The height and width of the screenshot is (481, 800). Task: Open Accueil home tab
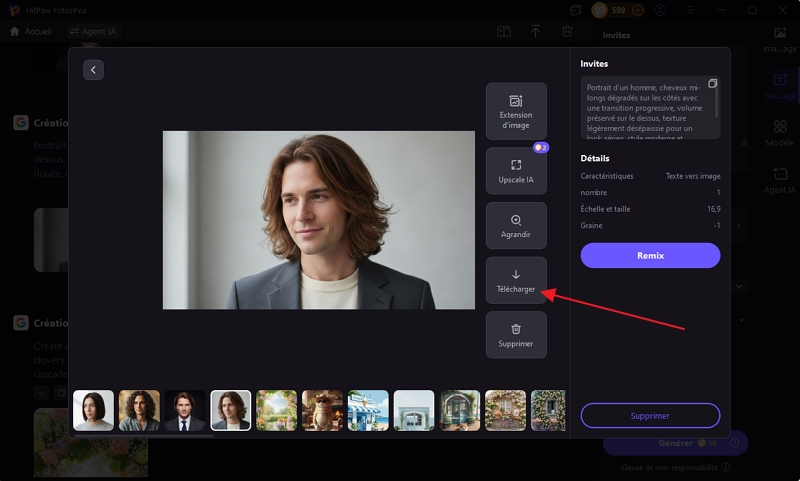(31, 31)
